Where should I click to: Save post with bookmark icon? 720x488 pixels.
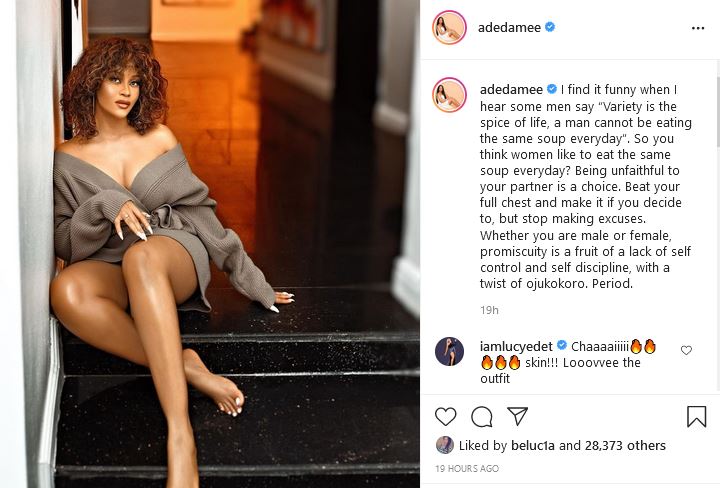pos(696,416)
